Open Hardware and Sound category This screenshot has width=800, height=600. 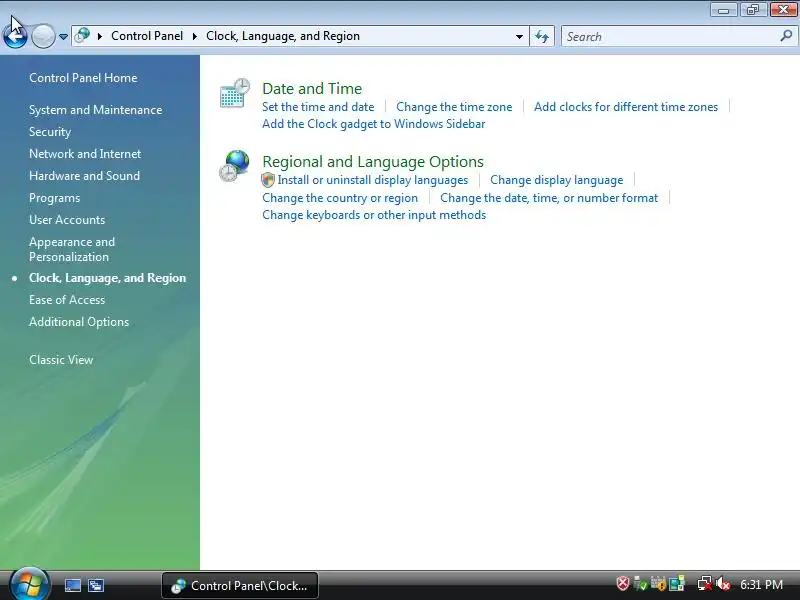click(x=84, y=176)
